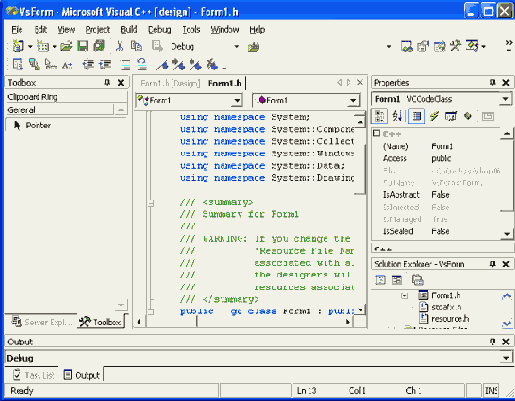Open the File menu
Screen dimensions: 515x401
pos(17,30)
